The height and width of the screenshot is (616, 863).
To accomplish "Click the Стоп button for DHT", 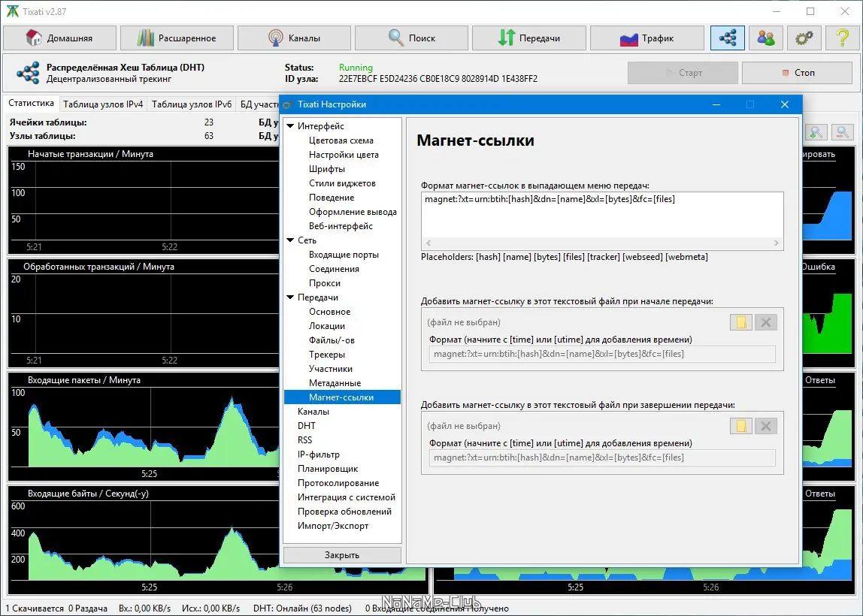I will coord(797,73).
